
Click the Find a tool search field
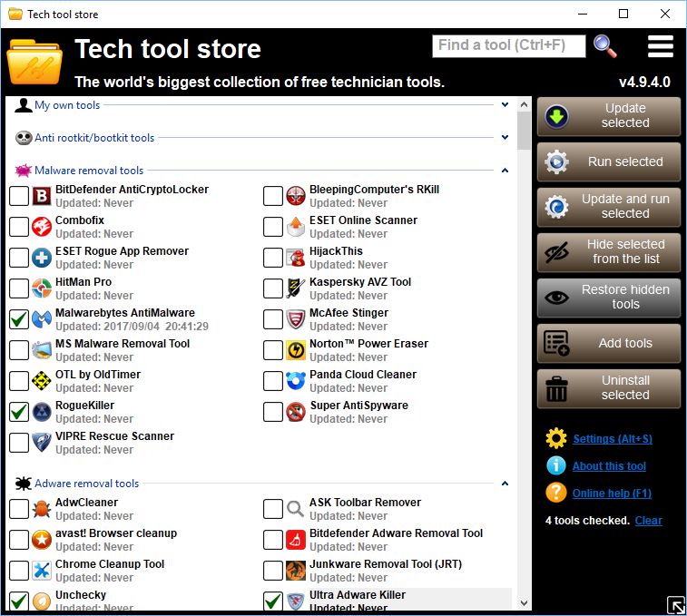click(x=509, y=46)
